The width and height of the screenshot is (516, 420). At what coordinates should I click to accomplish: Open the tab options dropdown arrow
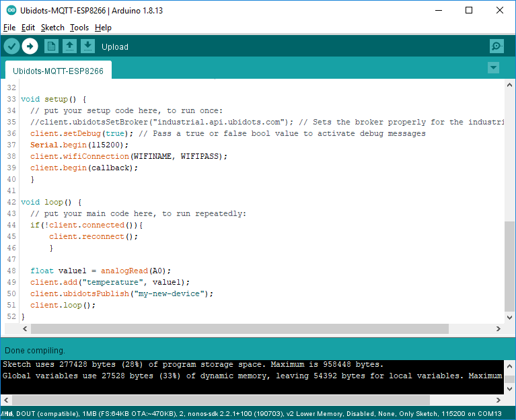[493, 68]
